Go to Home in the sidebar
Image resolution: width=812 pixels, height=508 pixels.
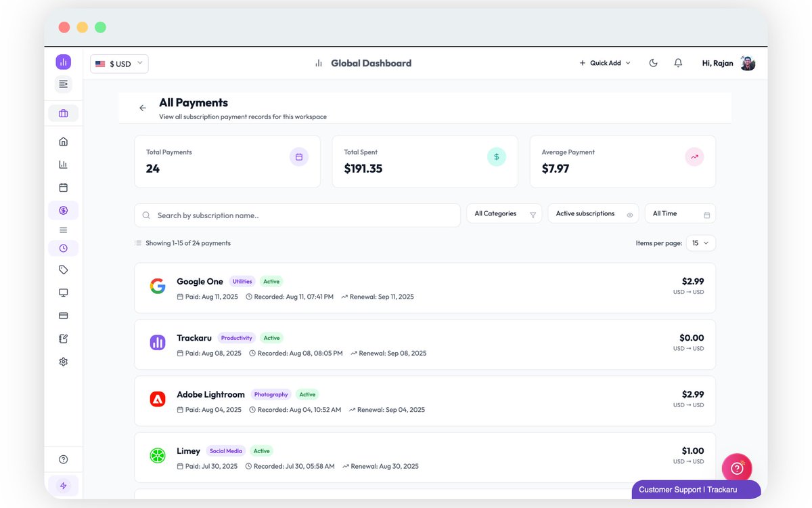pyautogui.click(x=63, y=142)
